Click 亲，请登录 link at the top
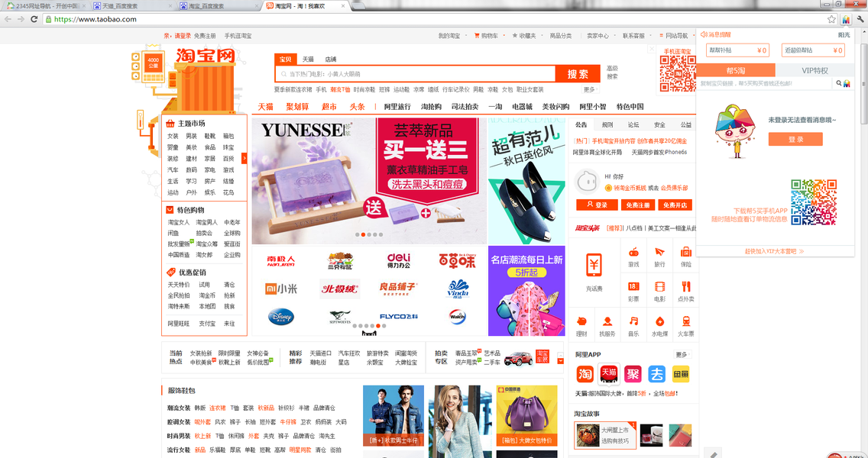Image resolution: width=868 pixels, height=458 pixels. coord(177,35)
